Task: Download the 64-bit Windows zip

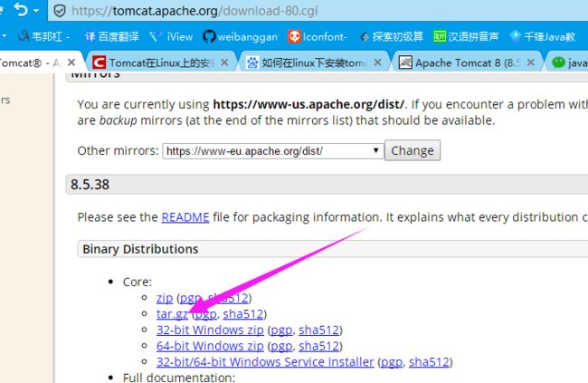Action: click(210, 346)
